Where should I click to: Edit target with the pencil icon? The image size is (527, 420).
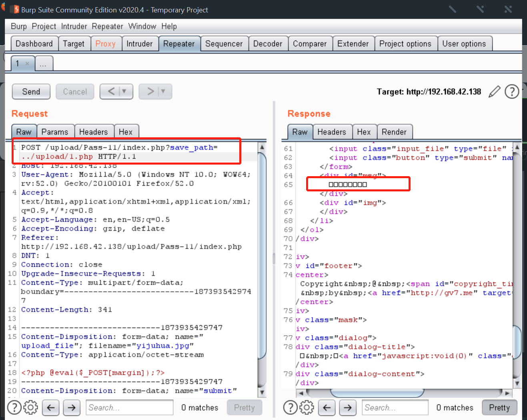(495, 92)
